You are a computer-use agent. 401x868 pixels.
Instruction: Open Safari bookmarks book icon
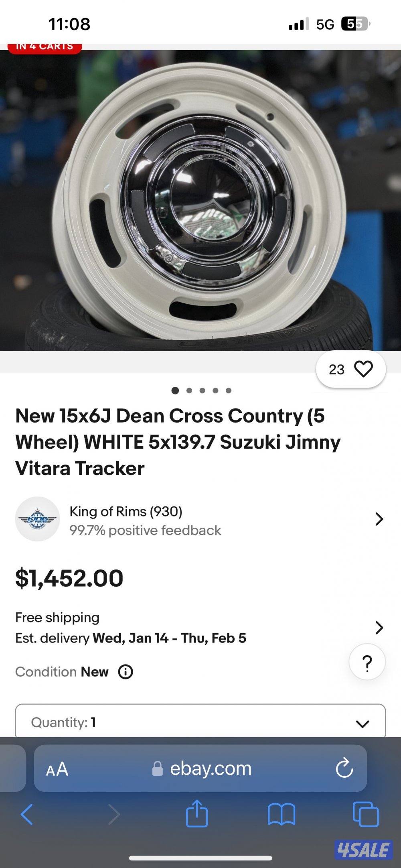(x=282, y=815)
